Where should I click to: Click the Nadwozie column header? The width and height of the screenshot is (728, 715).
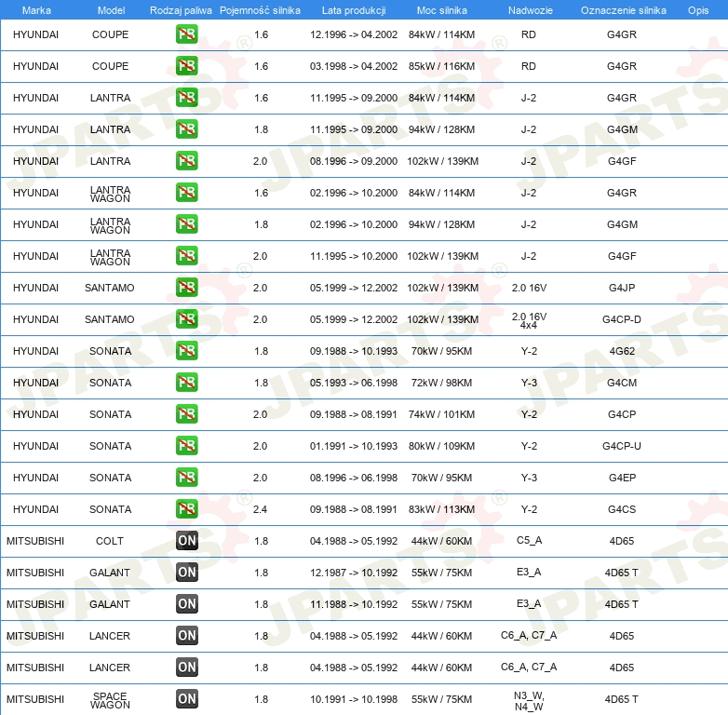(x=531, y=10)
